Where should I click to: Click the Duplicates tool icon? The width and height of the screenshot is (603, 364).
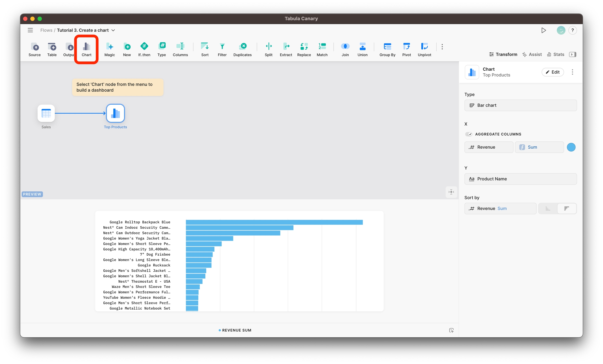coord(242,47)
